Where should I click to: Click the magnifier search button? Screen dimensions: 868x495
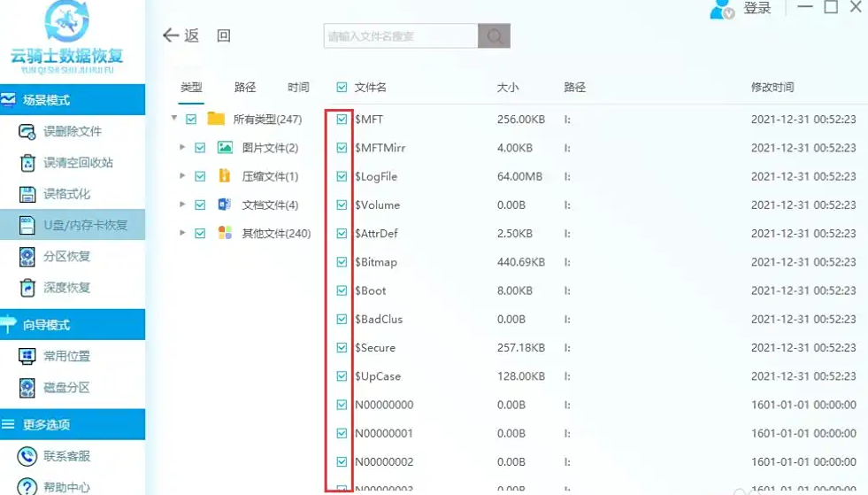pos(494,36)
